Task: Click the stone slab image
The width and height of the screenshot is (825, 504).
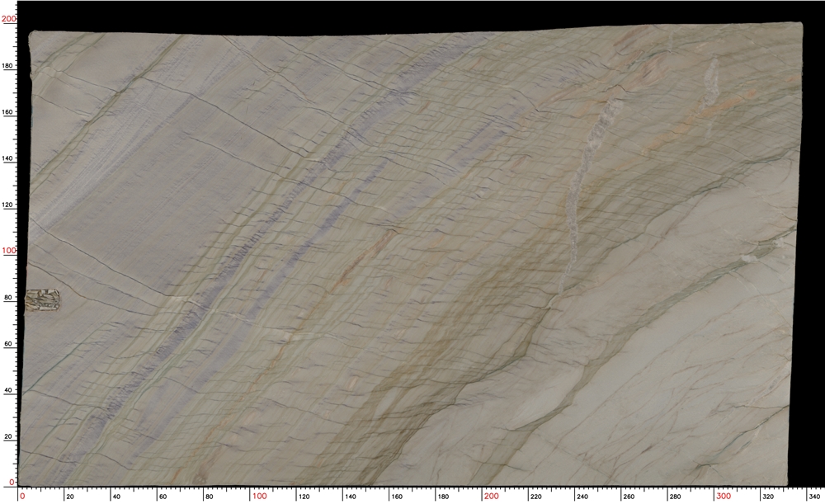Action: (410, 255)
